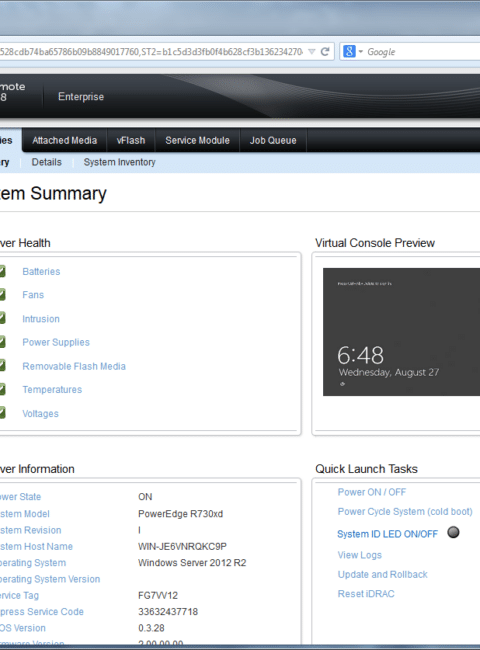
Task: Open Removable Flash Media link
Action: (x=74, y=366)
